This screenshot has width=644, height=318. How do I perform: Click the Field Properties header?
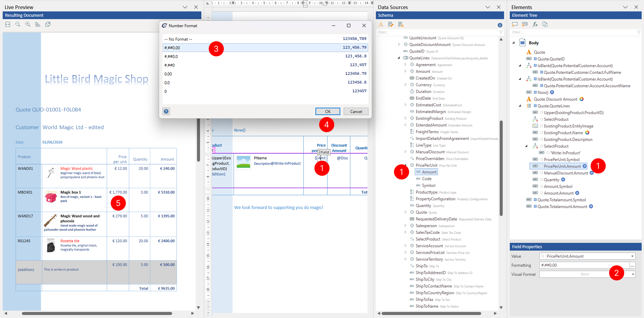pyautogui.click(x=576, y=247)
